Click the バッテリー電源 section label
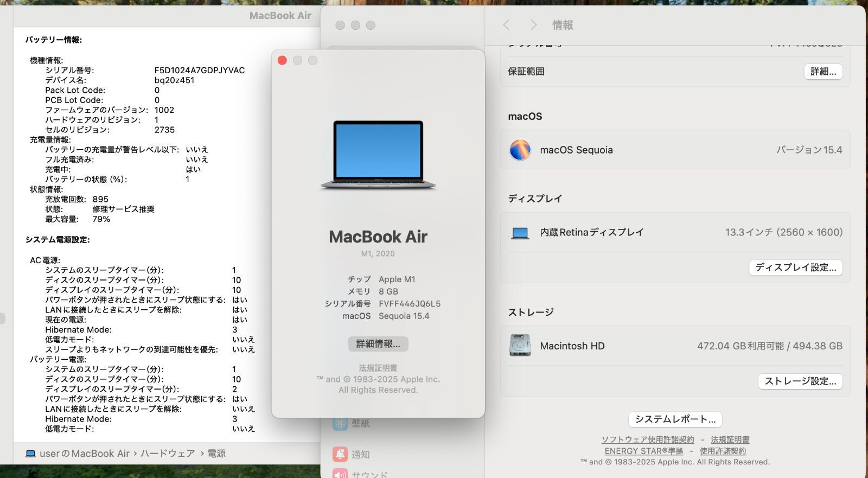Viewport: 868px width, 478px height. pos(58,359)
